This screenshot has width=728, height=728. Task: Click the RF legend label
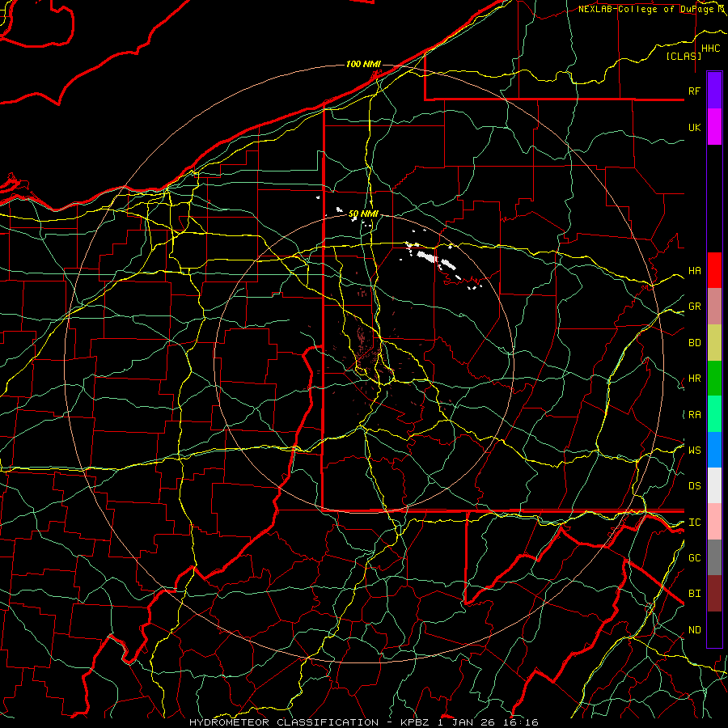pyautogui.click(x=694, y=91)
